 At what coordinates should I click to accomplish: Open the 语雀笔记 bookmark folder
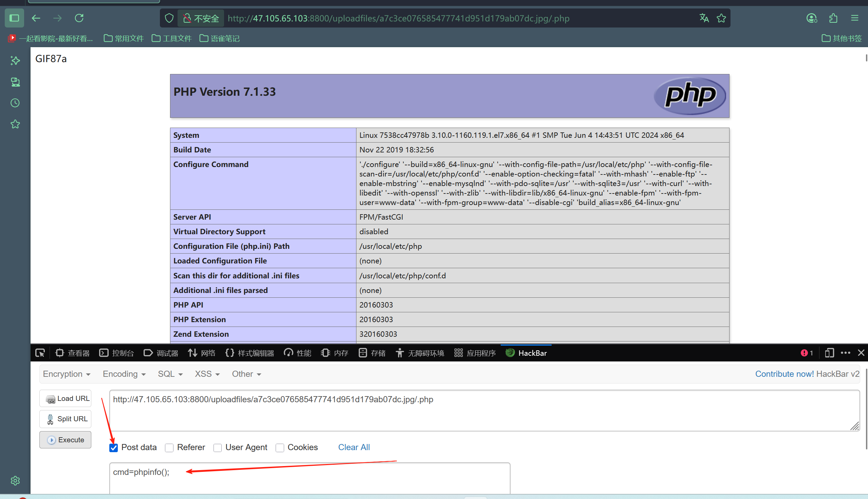(219, 38)
